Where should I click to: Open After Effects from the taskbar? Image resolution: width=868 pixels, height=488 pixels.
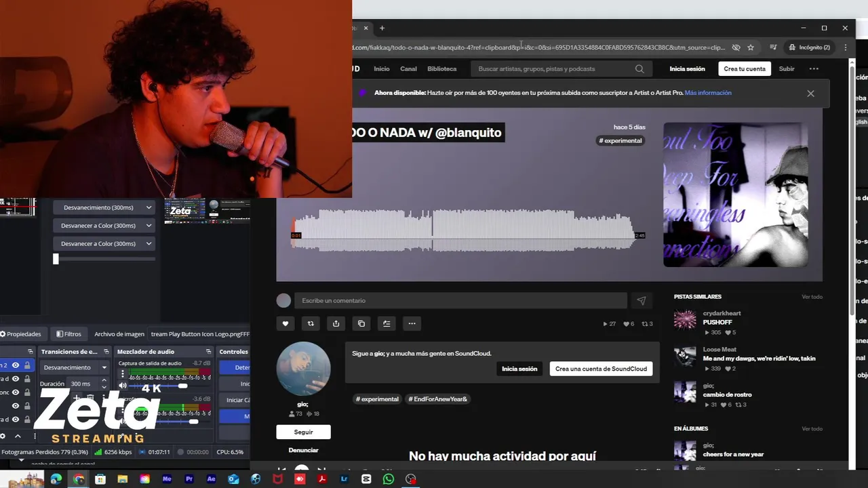point(212,479)
